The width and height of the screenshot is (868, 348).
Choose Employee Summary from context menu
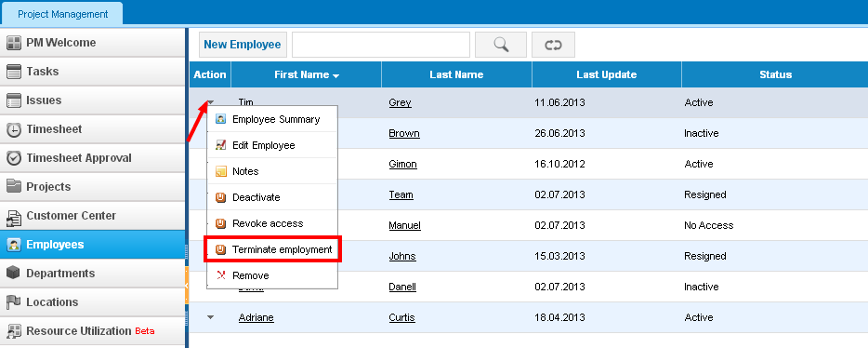272,119
